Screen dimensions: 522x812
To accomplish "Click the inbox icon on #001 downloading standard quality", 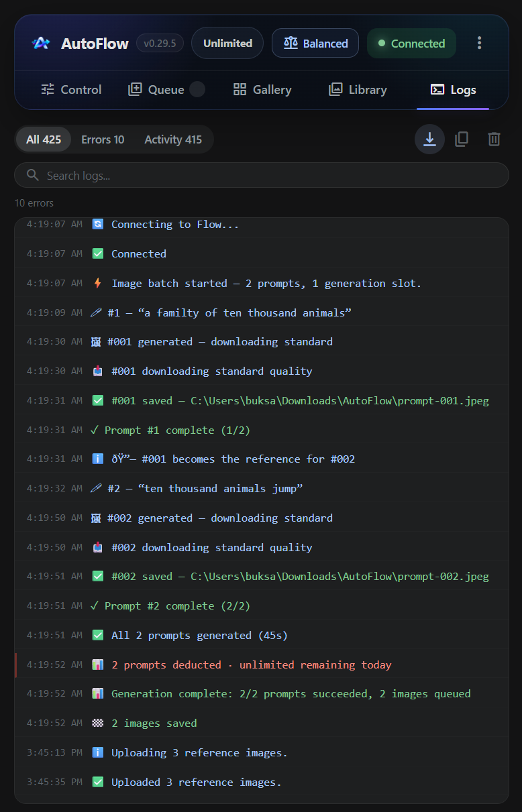I will [x=98, y=371].
